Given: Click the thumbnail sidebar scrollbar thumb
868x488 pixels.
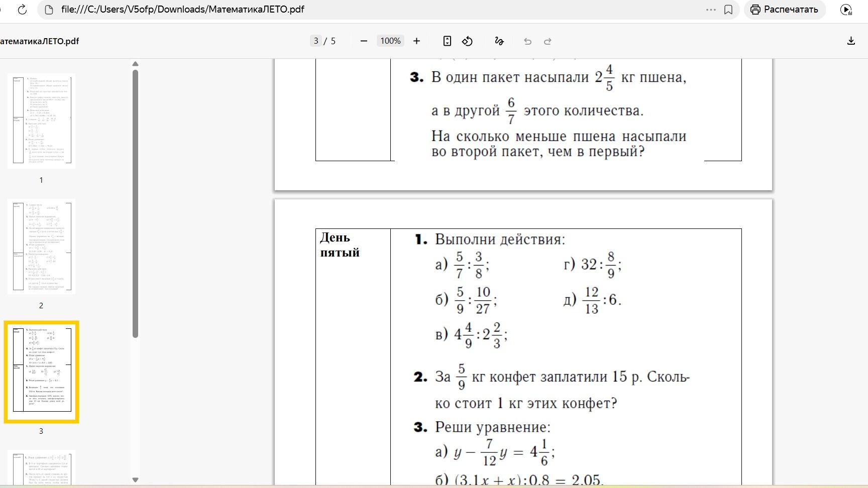Looking at the screenshot, I should pos(135,204).
